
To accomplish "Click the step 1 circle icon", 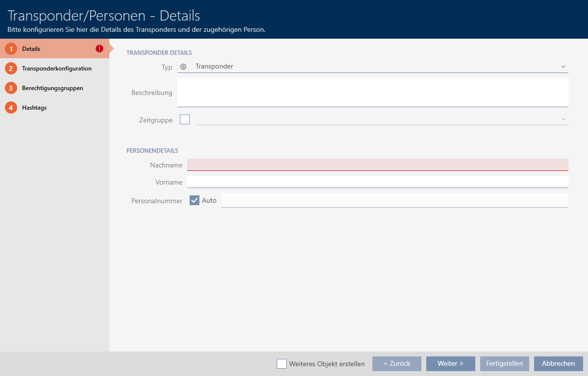I will [x=11, y=49].
